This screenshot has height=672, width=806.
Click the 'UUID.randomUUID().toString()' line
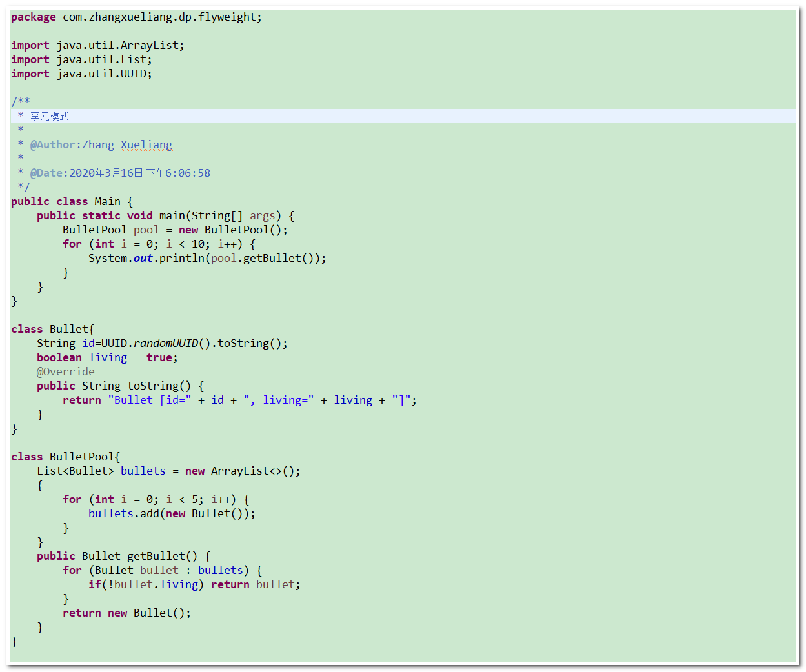162,344
